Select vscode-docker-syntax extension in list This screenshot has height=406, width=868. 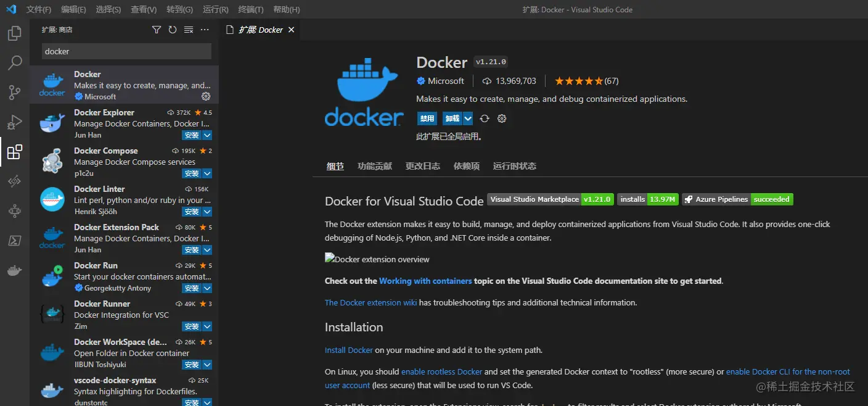[x=124, y=391]
